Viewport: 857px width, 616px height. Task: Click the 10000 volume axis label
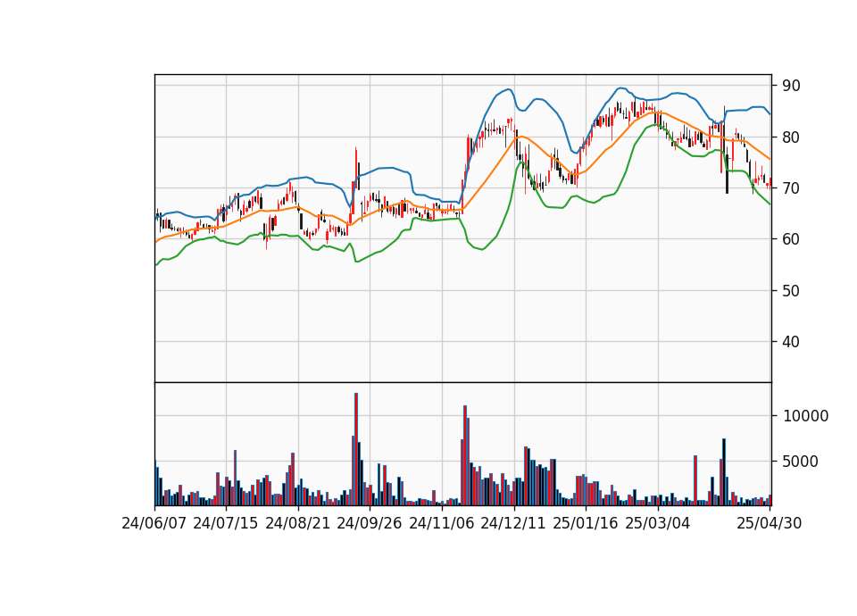point(805,417)
